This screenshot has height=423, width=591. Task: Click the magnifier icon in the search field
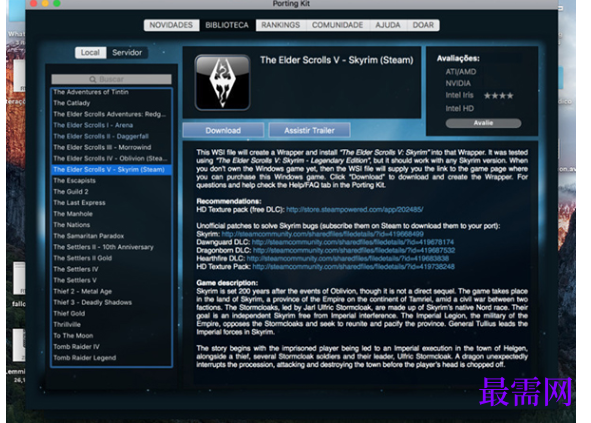[93, 79]
